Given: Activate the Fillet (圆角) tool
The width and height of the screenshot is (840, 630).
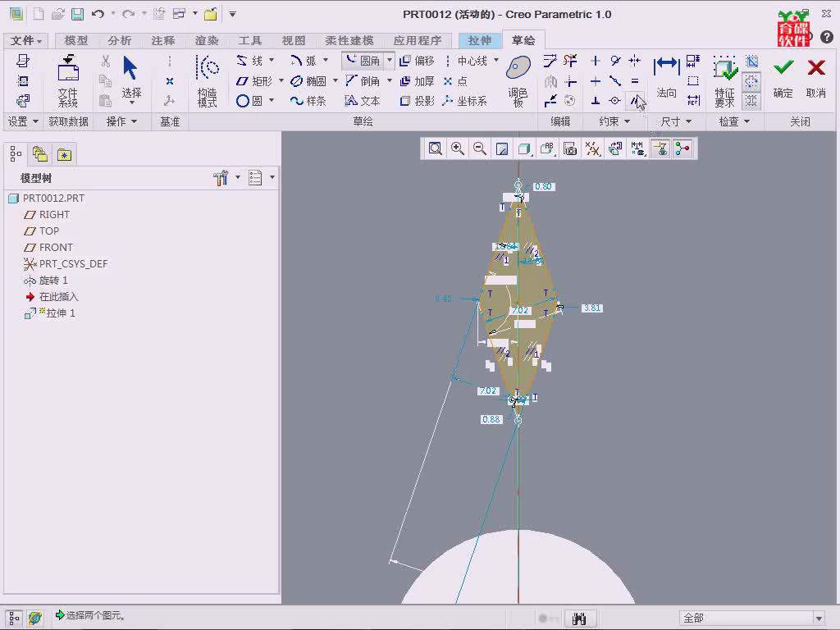Looking at the screenshot, I should (x=363, y=61).
